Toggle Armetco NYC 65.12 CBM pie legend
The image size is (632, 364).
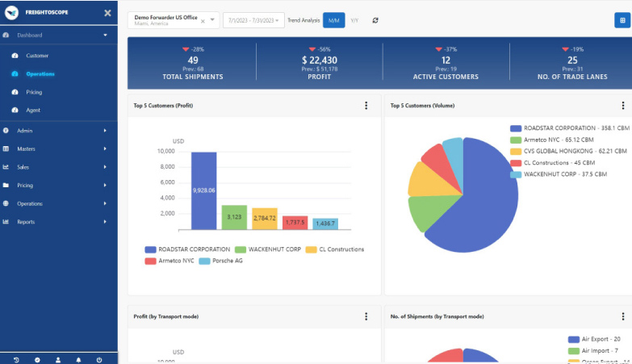tap(552, 140)
